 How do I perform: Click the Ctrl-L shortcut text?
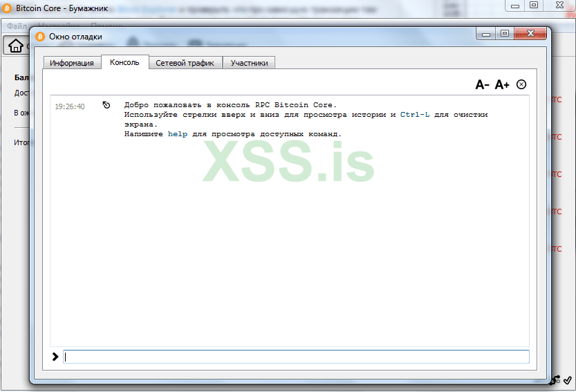415,115
